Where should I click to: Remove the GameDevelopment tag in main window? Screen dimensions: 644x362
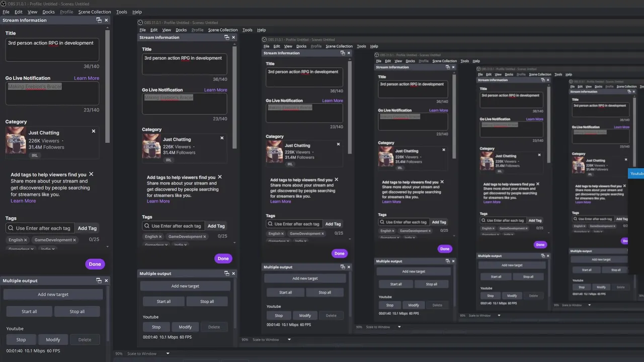[74, 240]
